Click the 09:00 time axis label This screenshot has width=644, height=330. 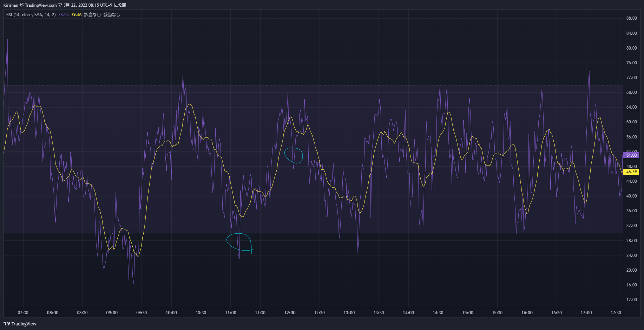pos(112,313)
